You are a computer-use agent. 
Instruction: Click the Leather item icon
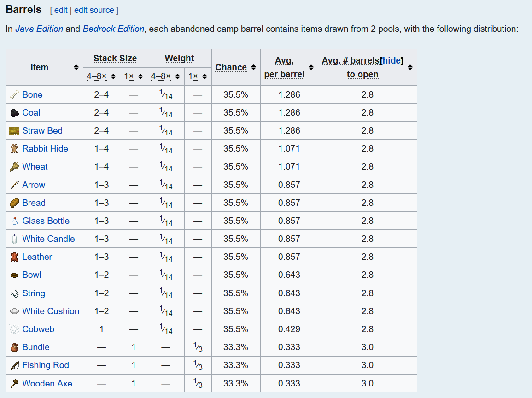coord(14,257)
